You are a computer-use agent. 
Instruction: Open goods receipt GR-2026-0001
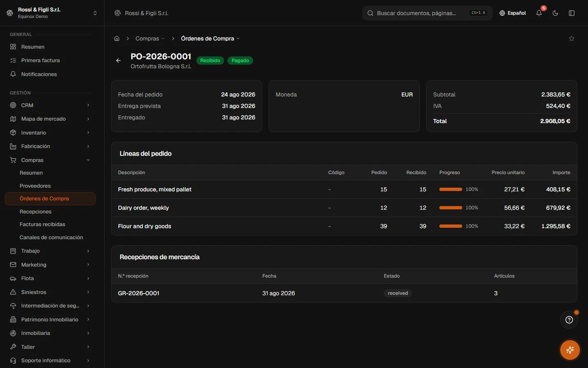pyautogui.click(x=138, y=293)
